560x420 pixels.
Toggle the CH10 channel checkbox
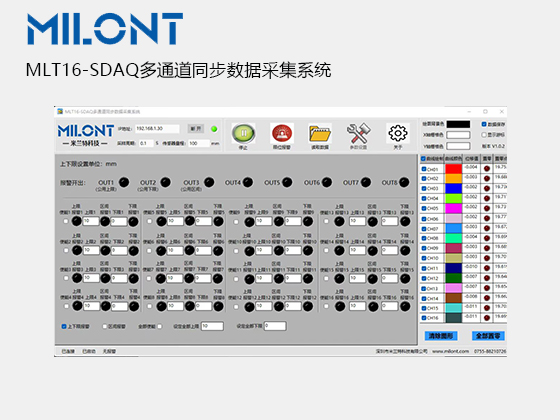[x=424, y=258]
